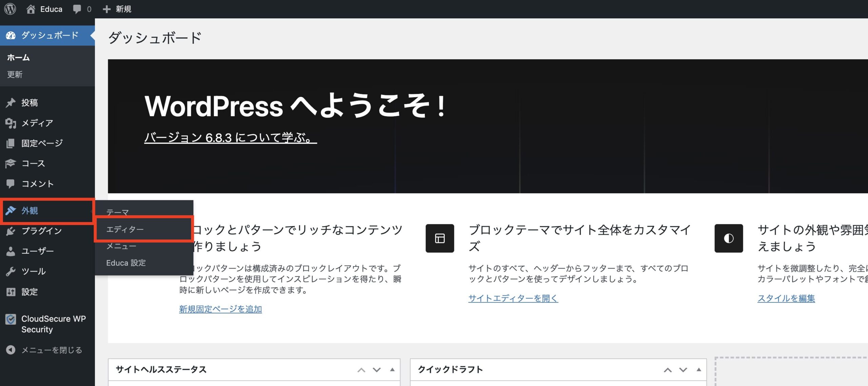Viewport: 868px width, 386px height.
Task: Toggle サイトヘルスステータス panel with triangle
Action: point(392,370)
